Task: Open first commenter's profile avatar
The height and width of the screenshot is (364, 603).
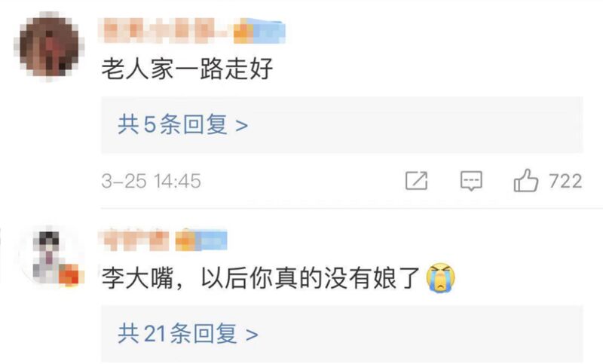Action: [49, 47]
